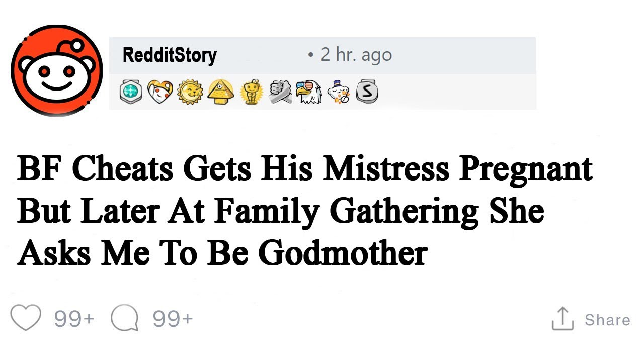This screenshot has width=644, height=362.
Task: Click the silver S medal award
Action: coord(367,92)
